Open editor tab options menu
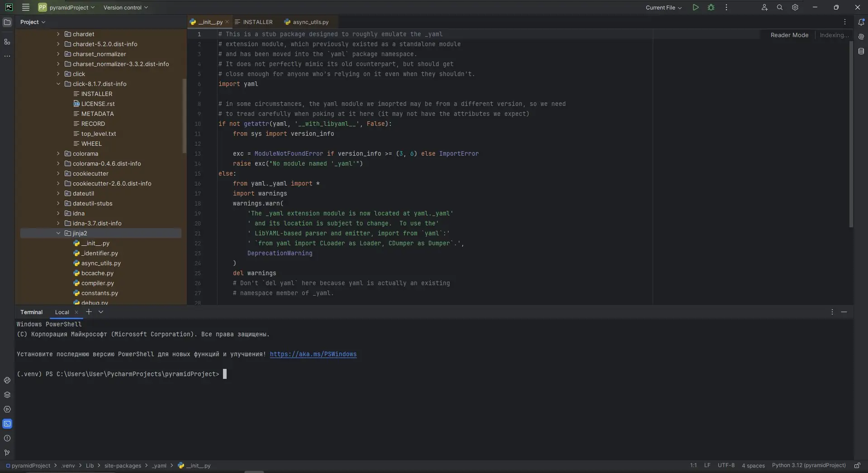868x473 pixels. 844,22
